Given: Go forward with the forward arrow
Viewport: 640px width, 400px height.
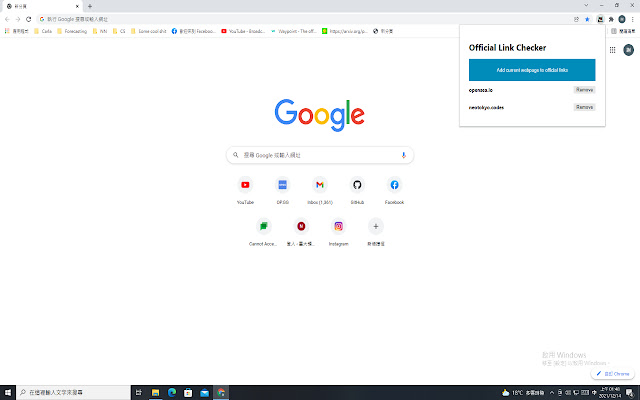Looking at the screenshot, I should pos(18,19).
